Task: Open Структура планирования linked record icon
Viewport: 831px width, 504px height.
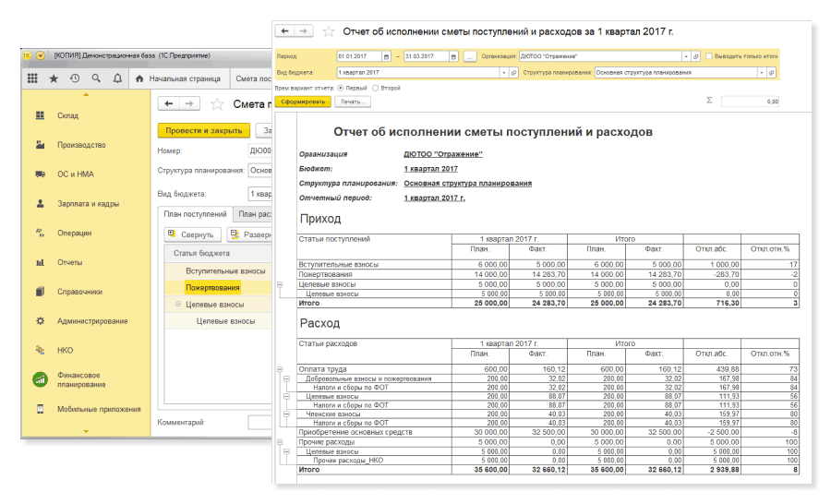Action: [771, 73]
